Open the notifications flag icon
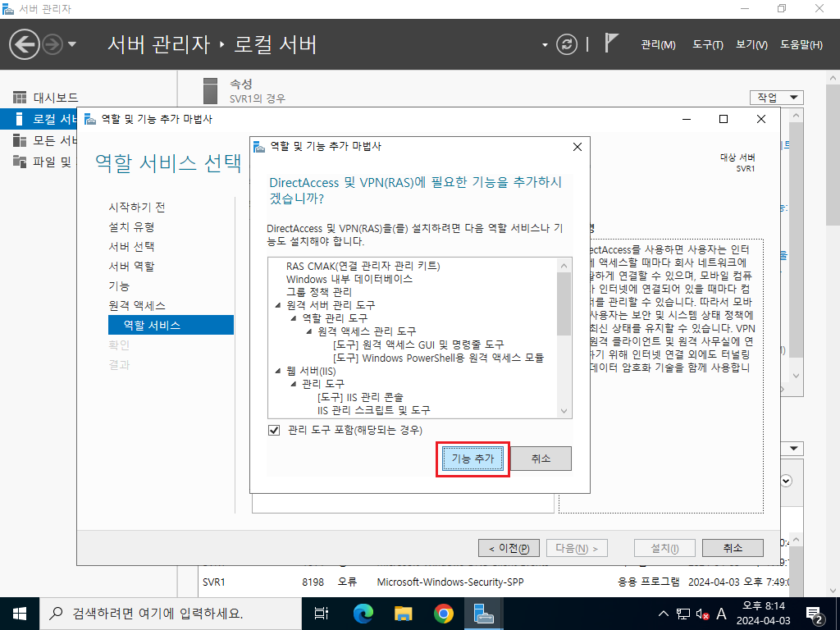Image resolution: width=840 pixels, height=630 pixels. (x=610, y=43)
